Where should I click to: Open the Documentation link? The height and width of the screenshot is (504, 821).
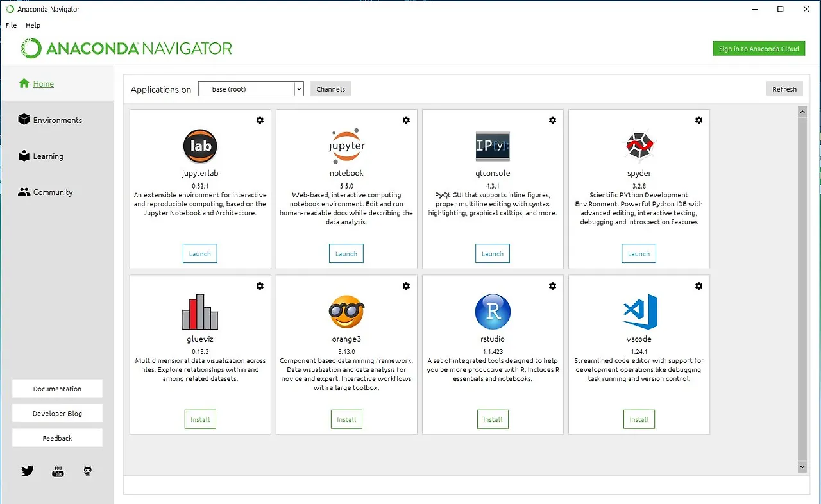click(57, 389)
